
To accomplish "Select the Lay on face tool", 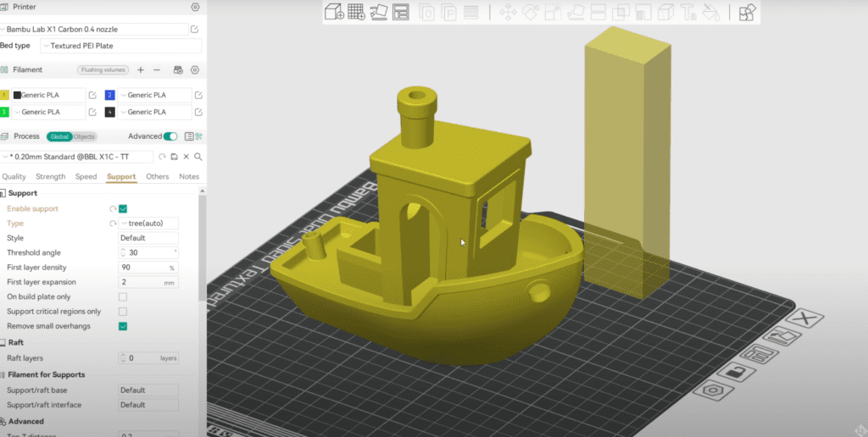I will click(x=576, y=12).
